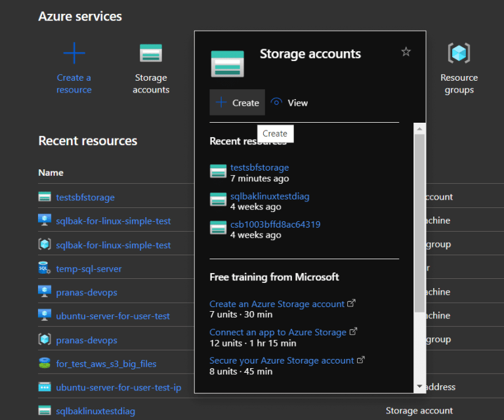Open Connect an app to Azure Storage training

[x=278, y=332]
